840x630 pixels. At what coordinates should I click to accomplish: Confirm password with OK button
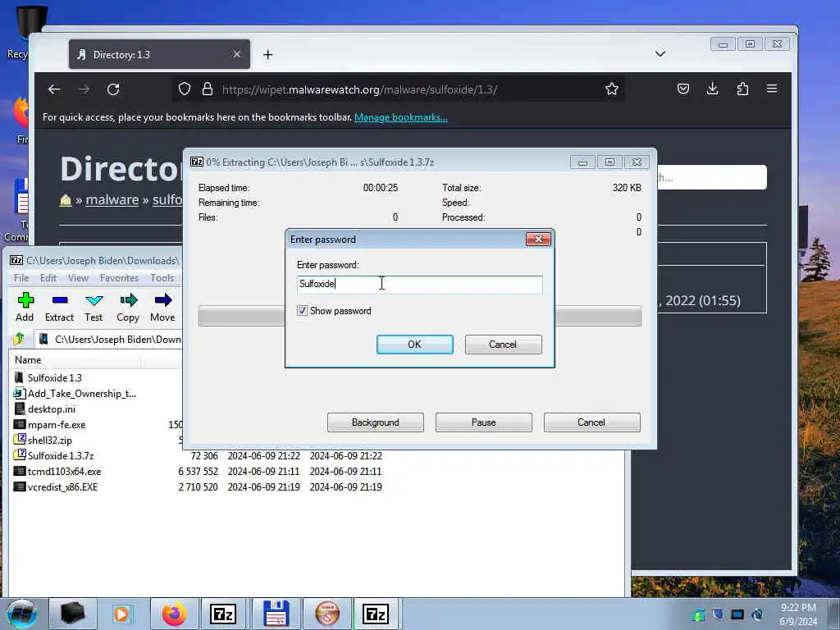point(414,345)
